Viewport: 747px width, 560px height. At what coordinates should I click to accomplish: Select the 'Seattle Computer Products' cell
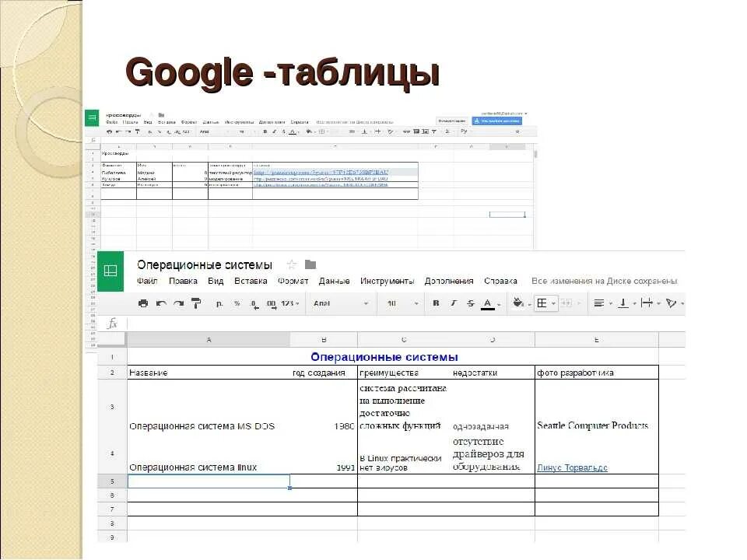597,407
